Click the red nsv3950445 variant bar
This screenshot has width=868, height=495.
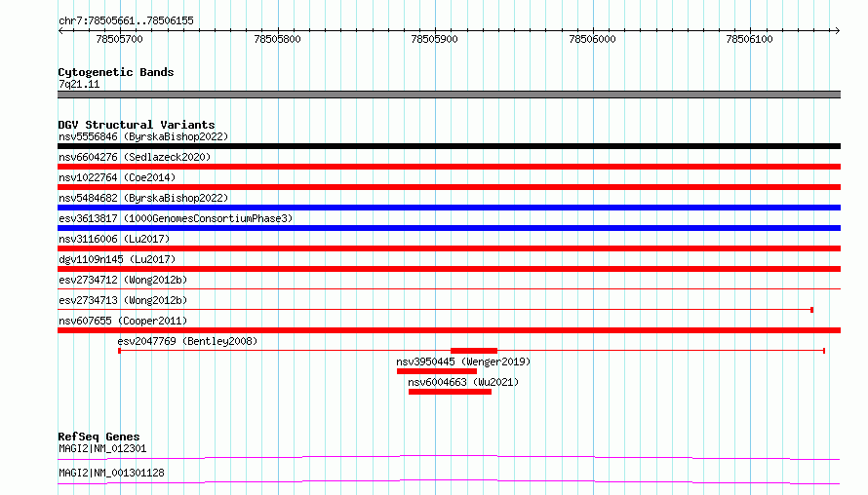(x=437, y=371)
